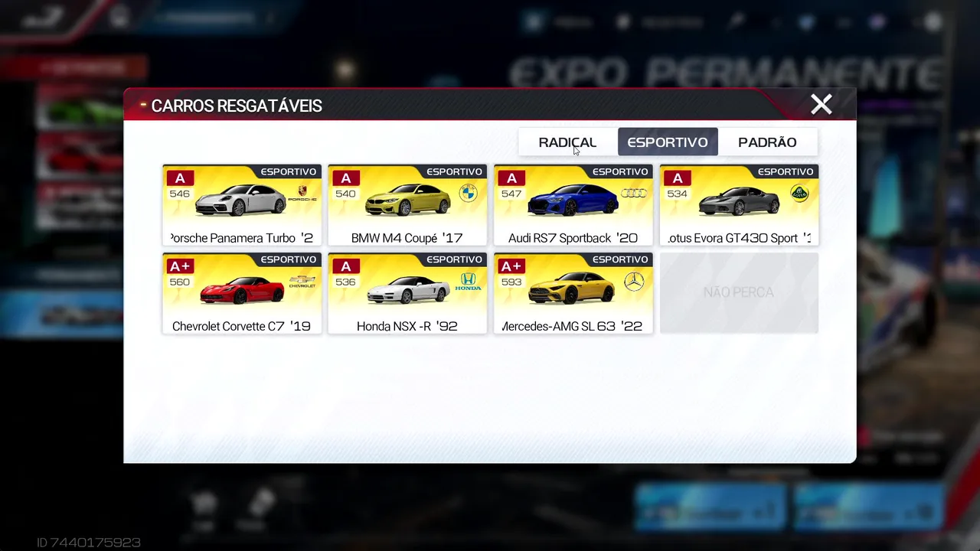Click the Audi four-rings logo

[x=634, y=194]
